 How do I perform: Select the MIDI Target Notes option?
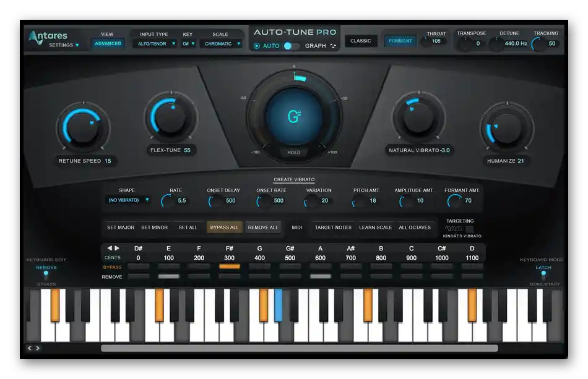click(x=333, y=228)
